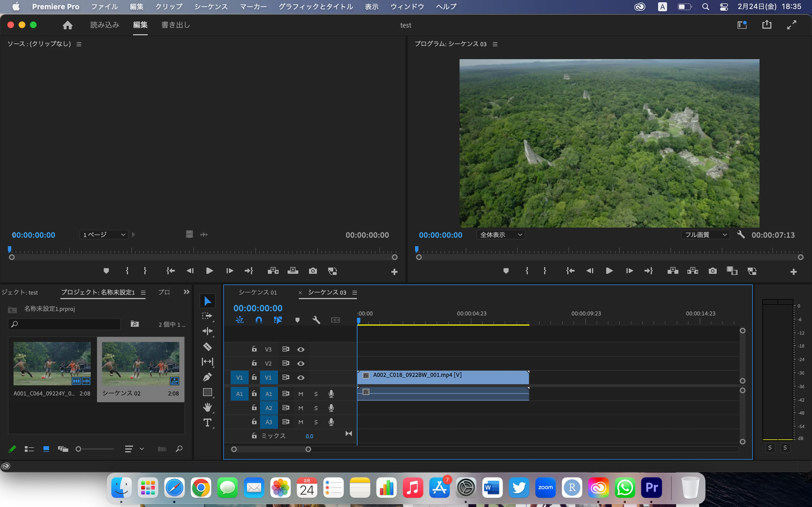The height and width of the screenshot is (507, 812).
Task: Open the フル画質 playback resolution dropdown
Action: pyautogui.click(x=705, y=235)
